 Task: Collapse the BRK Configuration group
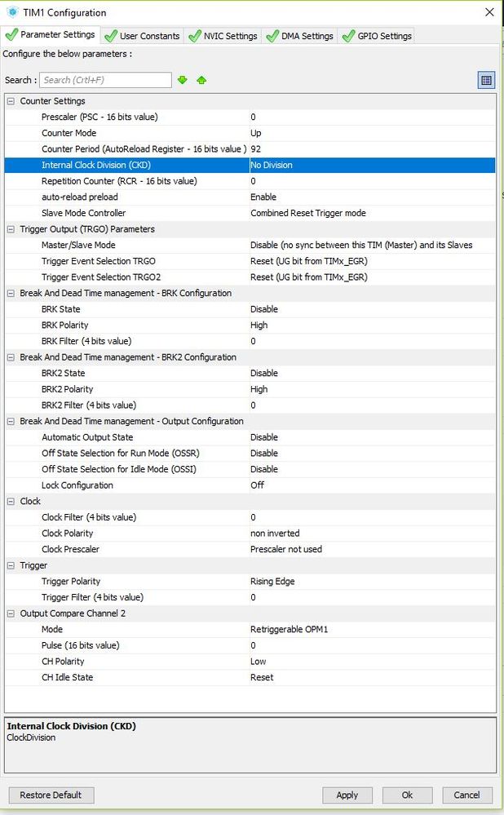(x=11, y=293)
